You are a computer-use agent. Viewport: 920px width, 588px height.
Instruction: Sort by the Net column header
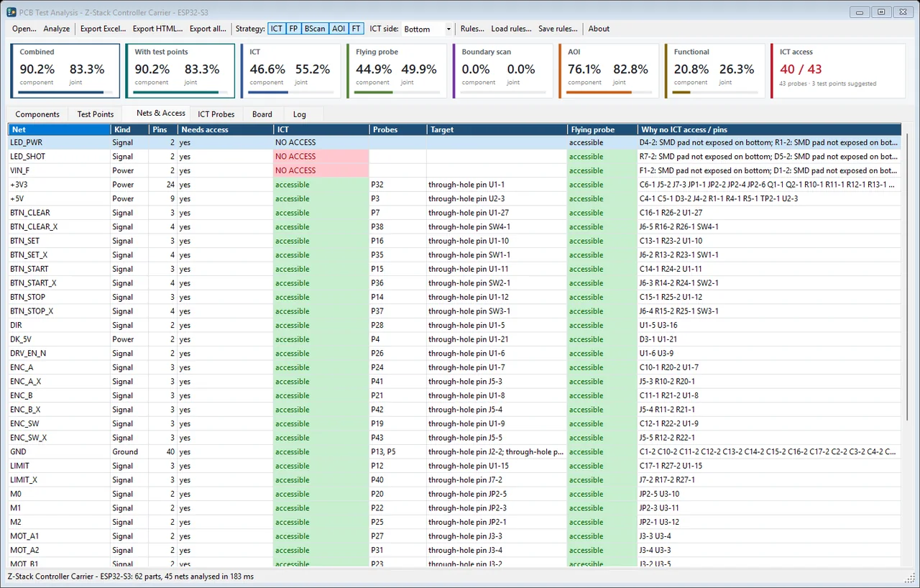click(x=60, y=129)
